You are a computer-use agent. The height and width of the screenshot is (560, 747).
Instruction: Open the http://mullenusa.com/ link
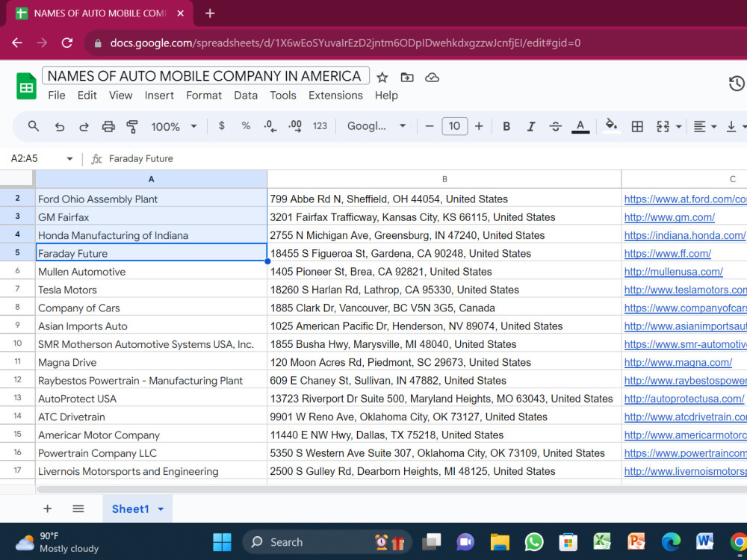(673, 272)
